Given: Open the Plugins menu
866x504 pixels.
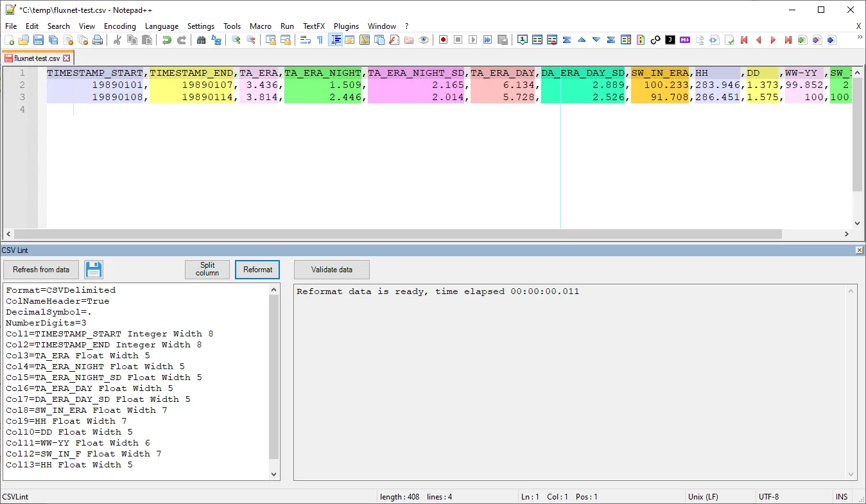Looking at the screenshot, I should [347, 26].
